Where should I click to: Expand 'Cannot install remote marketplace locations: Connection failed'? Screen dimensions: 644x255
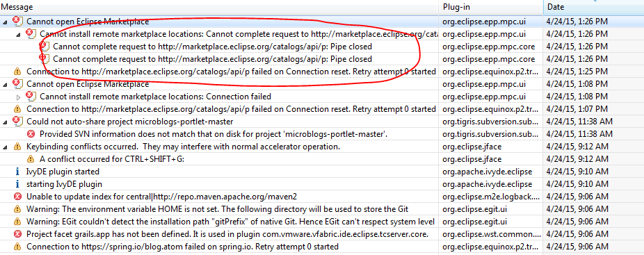coord(18,97)
